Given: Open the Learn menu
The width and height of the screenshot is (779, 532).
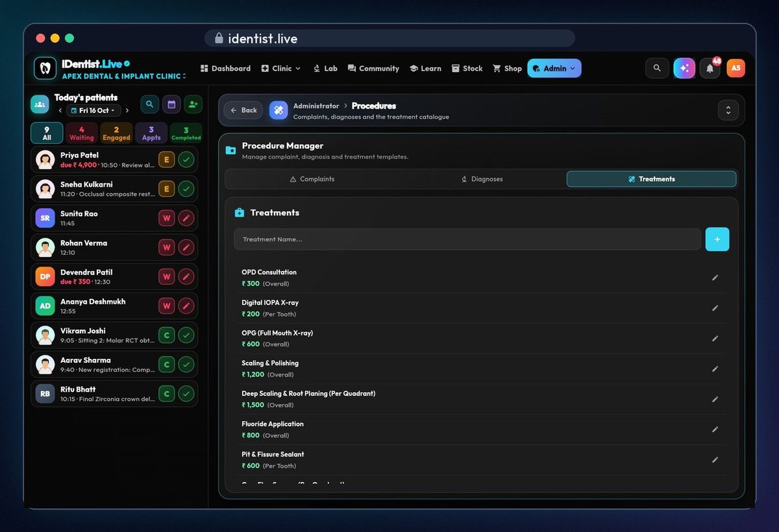Looking at the screenshot, I should coord(425,68).
